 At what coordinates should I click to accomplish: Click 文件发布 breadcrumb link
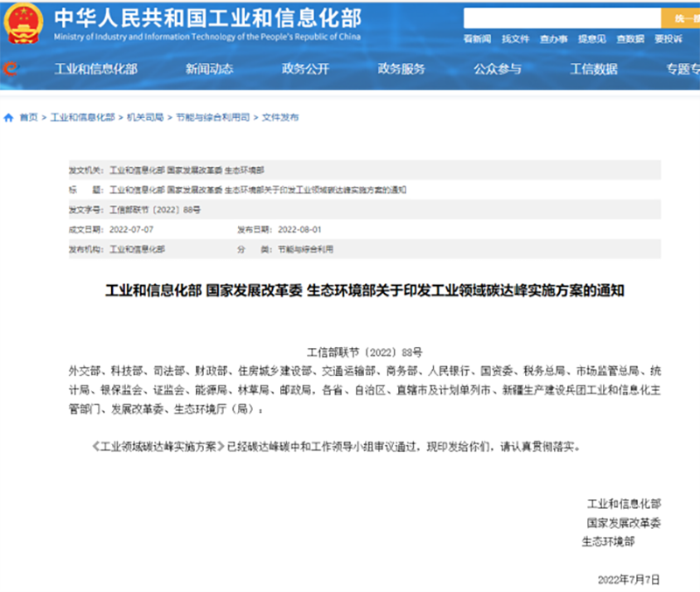coord(280,117)
